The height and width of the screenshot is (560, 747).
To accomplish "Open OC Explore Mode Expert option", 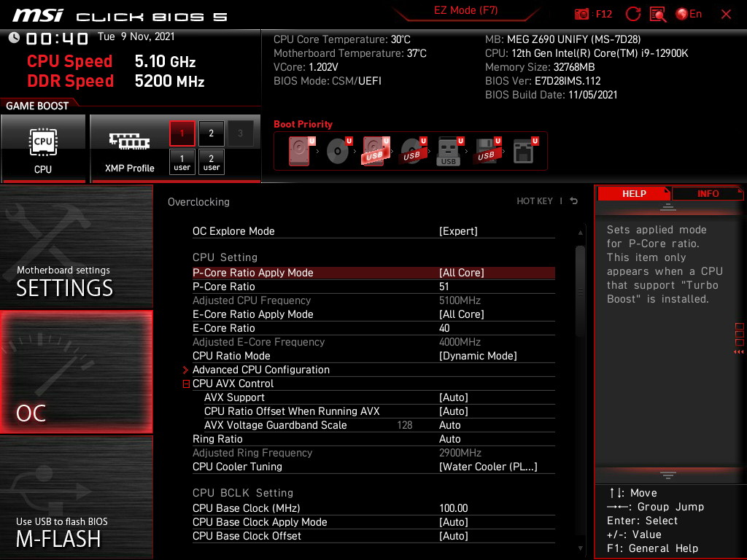I will click(458, 231).
